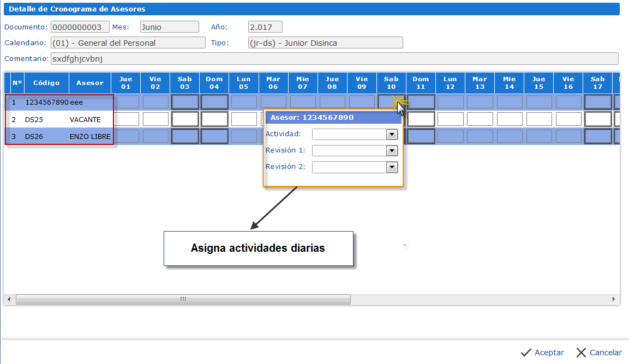Screen dimensions: 629x364
Task: Click the popup title Asesor: 1234567890
Action: click(311, 118)
